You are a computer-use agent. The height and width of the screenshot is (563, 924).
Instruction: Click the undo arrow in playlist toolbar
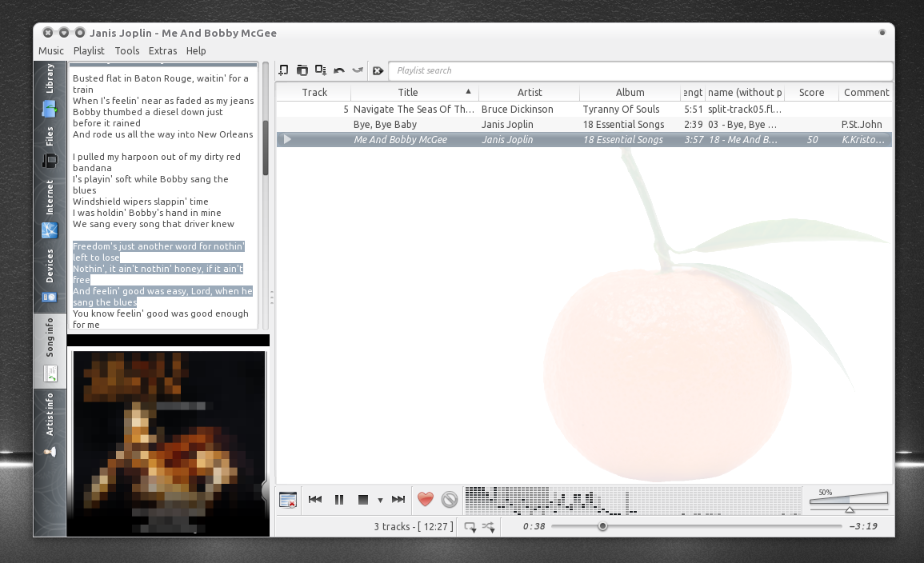339,70
